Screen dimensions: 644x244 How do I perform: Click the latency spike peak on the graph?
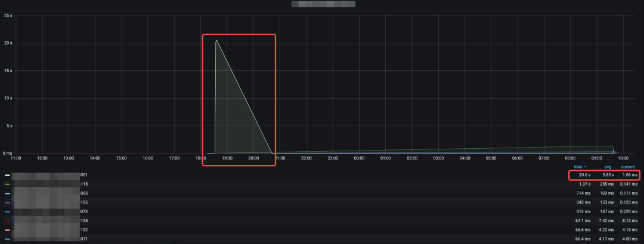216,40
